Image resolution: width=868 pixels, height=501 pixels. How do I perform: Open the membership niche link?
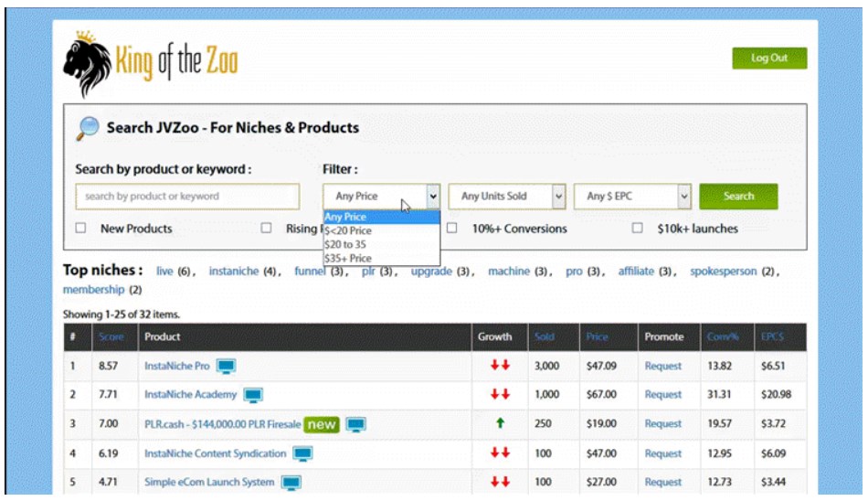[93, 289]
